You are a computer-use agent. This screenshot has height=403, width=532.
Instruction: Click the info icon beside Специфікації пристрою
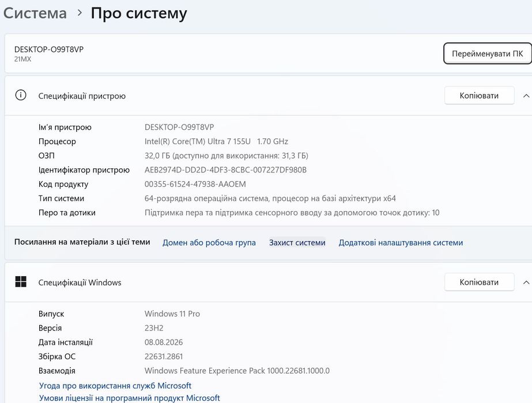click(x=21, y=95)
